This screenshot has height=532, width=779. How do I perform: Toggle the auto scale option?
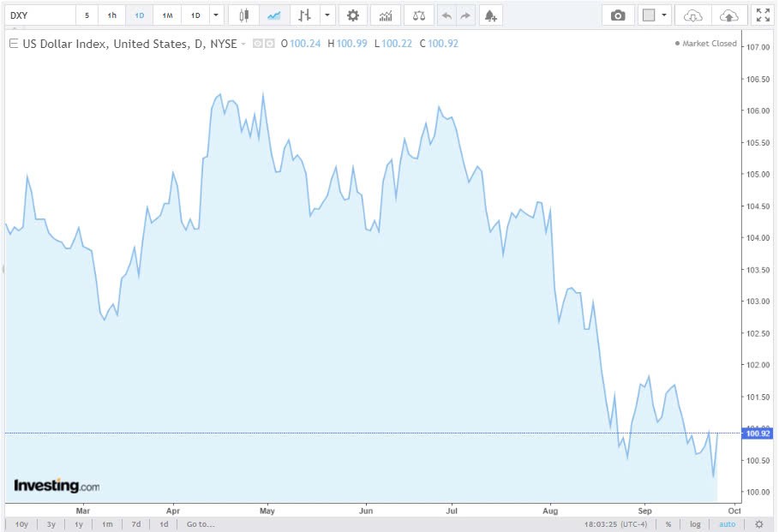pos(727,524)
